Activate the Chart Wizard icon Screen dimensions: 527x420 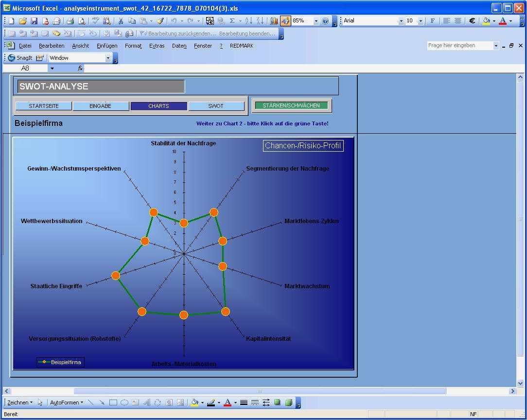tap(273, 21)
